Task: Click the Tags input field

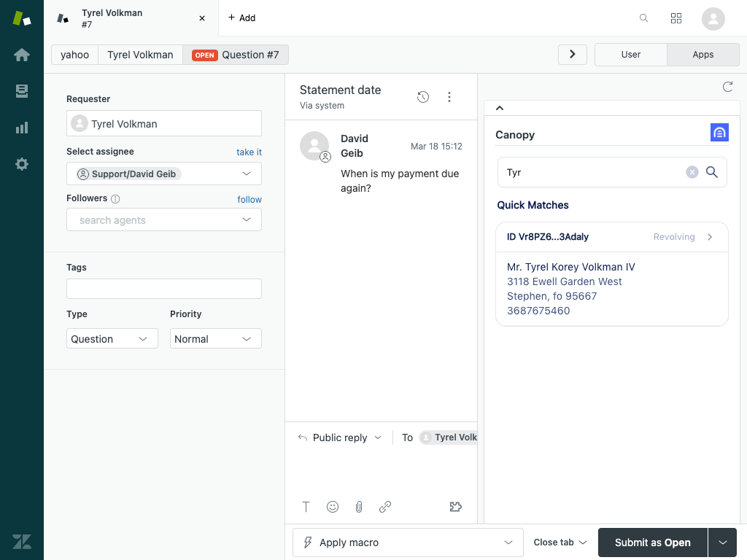Action: [x=164, y=289]
